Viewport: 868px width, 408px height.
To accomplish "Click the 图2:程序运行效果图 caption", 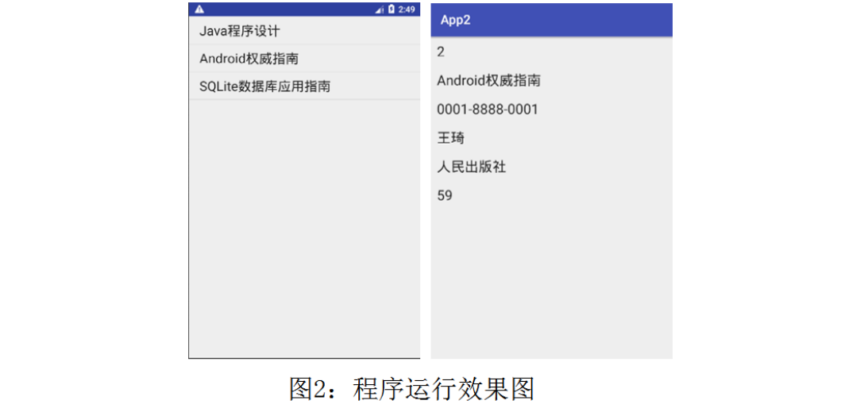I will pyautogui.click(x=411, y=389).
